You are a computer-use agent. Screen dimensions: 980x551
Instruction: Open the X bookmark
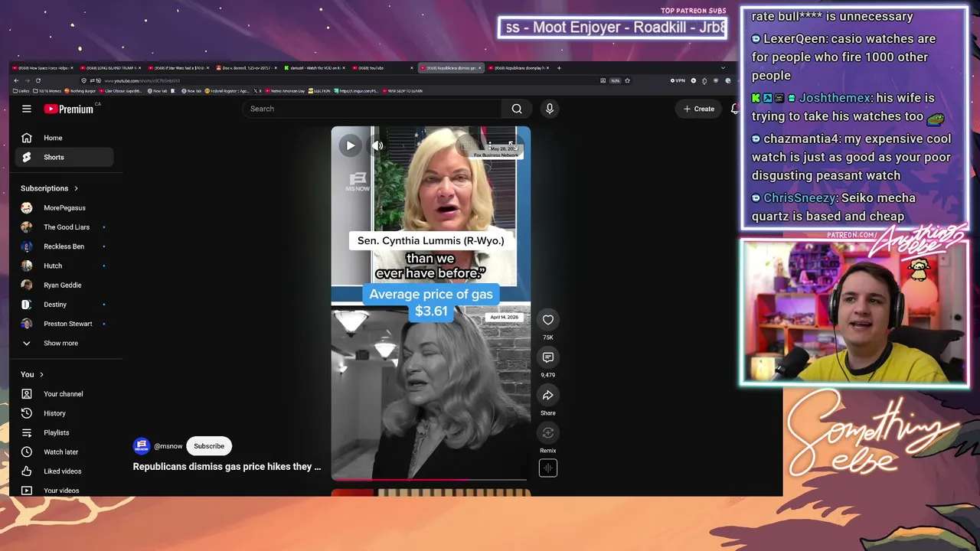[257, 91]
